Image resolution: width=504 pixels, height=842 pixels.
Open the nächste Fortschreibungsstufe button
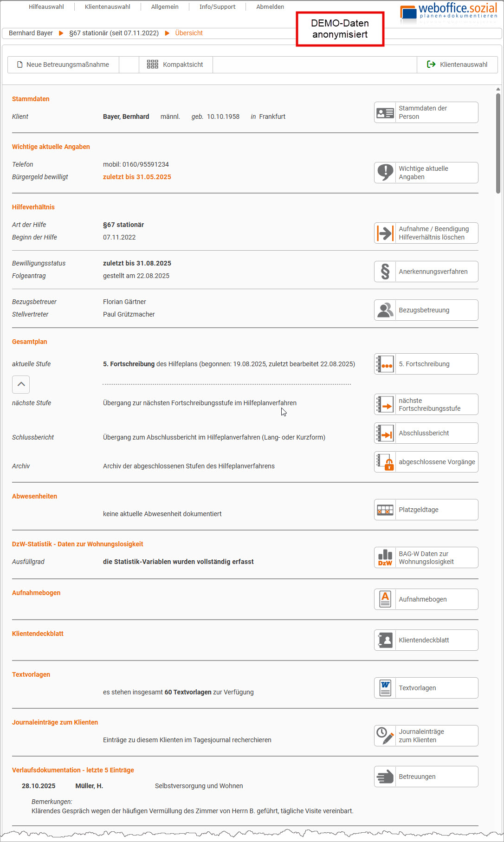tap(426, 404)
